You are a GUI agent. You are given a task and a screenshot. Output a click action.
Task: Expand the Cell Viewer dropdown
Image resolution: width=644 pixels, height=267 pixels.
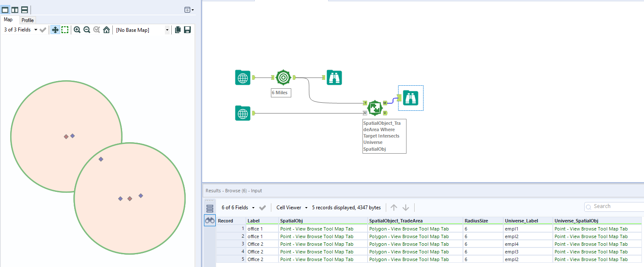tap(291, 207)
